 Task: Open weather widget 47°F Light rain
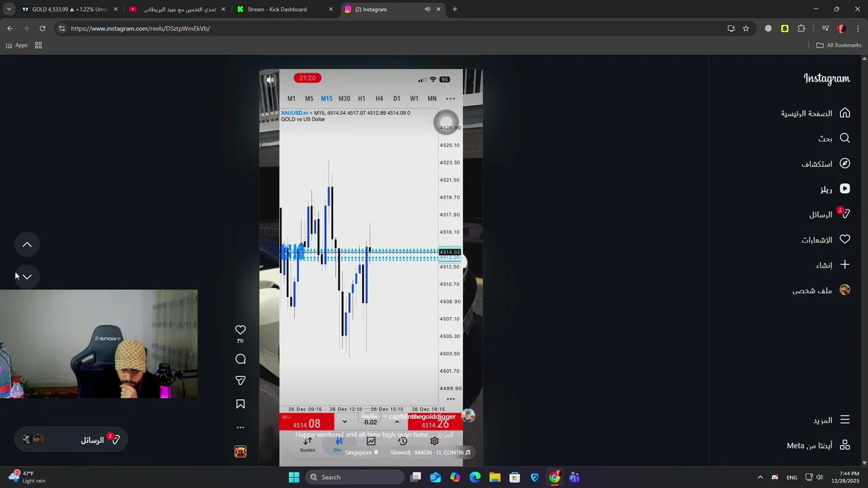[27, 477]
